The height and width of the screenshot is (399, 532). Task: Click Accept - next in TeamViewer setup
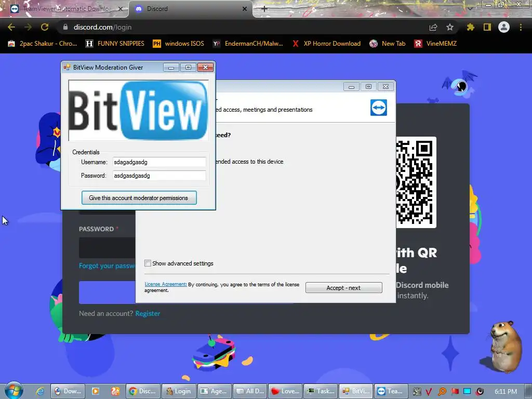pos(344,288)
